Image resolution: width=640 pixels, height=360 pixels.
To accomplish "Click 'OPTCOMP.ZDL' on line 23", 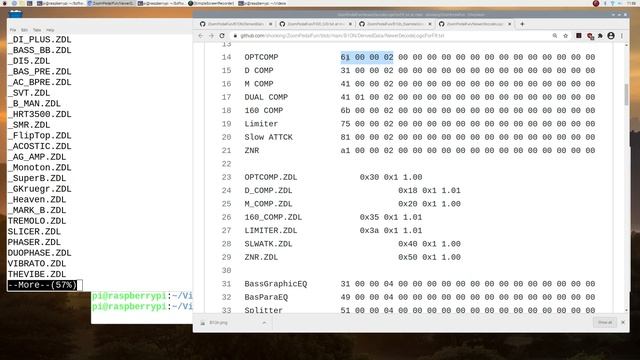I will coord(271,177).
